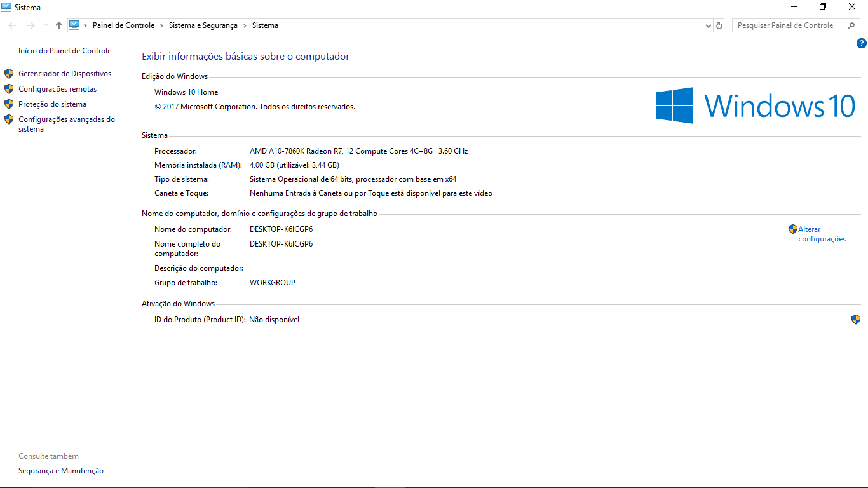Click the shield icon beside Gerenciador de Dispositivos
The height and width of the screenshot is (488, 868).
[x=9, y=74]
